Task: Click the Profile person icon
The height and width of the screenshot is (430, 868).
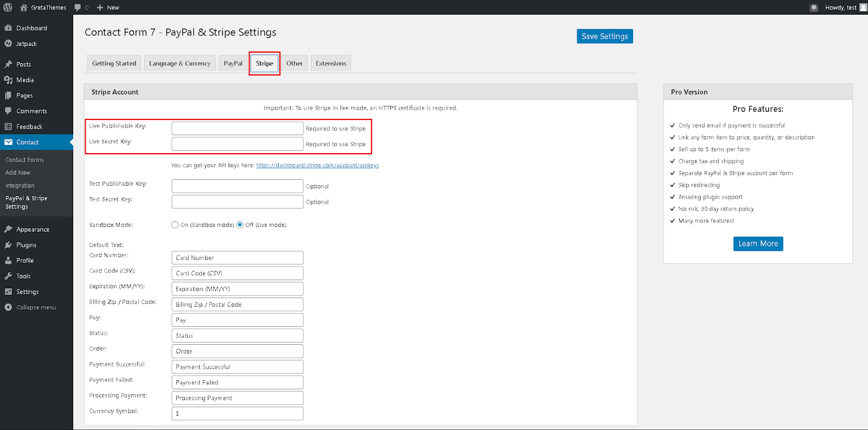Action: coord(8,261)
